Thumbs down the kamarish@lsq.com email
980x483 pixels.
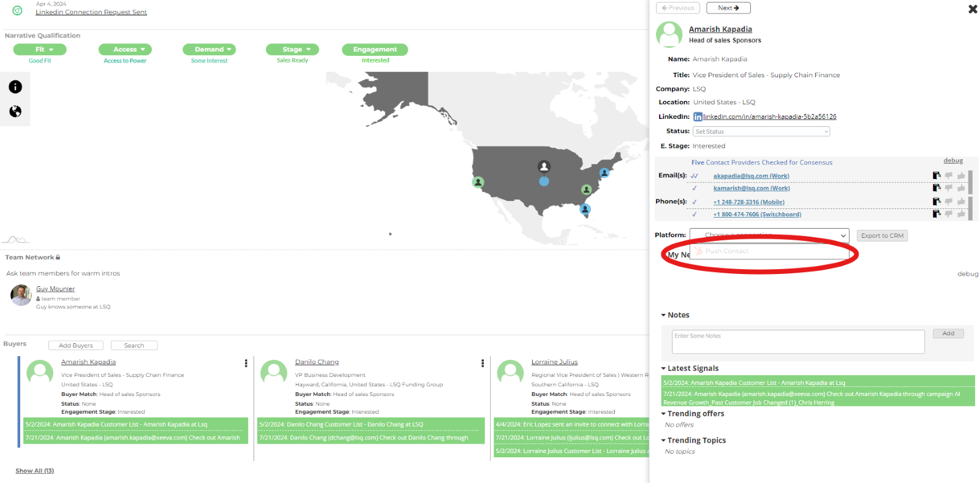[x=949, y=188]
